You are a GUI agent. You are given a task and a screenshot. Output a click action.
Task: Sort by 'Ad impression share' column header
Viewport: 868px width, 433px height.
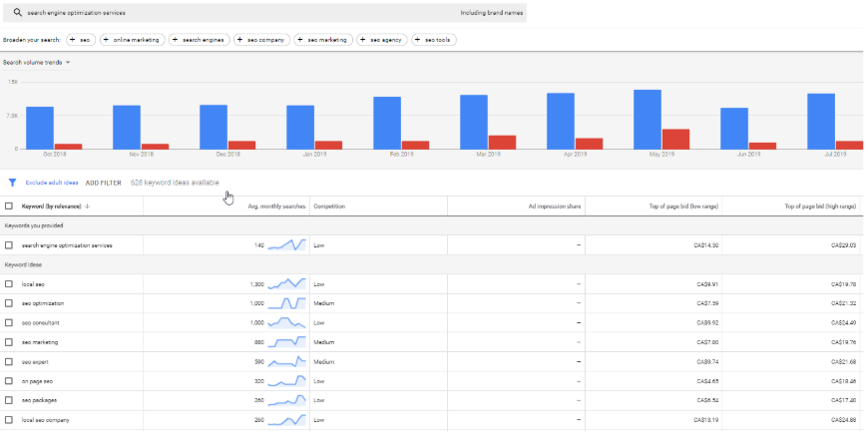tap(555, 206)
